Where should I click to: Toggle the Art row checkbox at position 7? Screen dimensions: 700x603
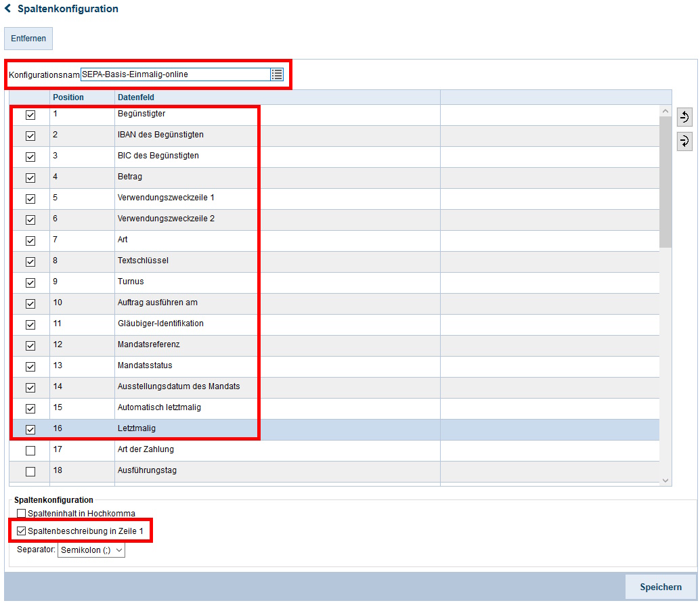[x=30, y=241]
